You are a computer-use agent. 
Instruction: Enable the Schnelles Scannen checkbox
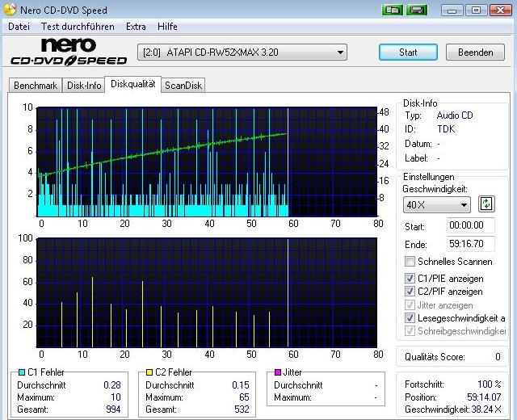410,262
